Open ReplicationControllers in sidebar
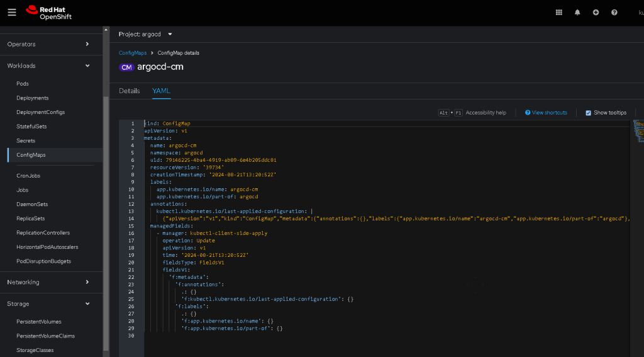Image resolution: width=644 pixels, height=357 pixels. click(43, 233)
